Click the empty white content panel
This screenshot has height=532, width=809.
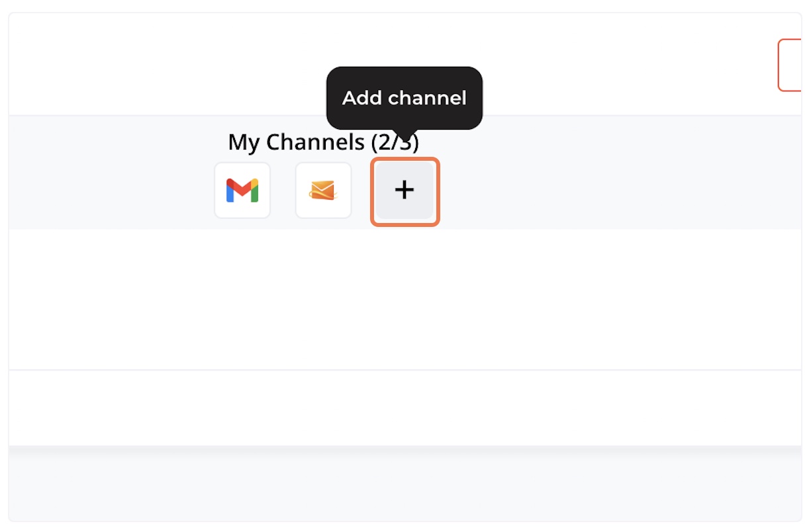click(x=405, y=299)
